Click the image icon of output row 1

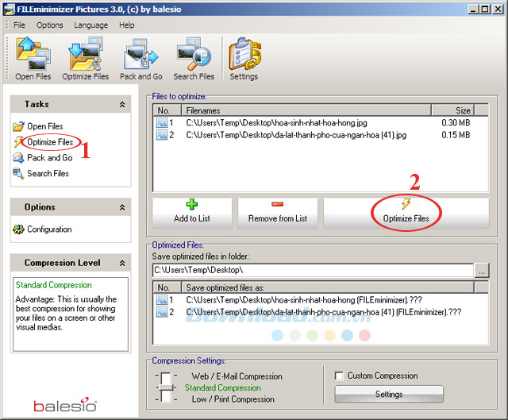pyautogui.click(x=162, y=300)
